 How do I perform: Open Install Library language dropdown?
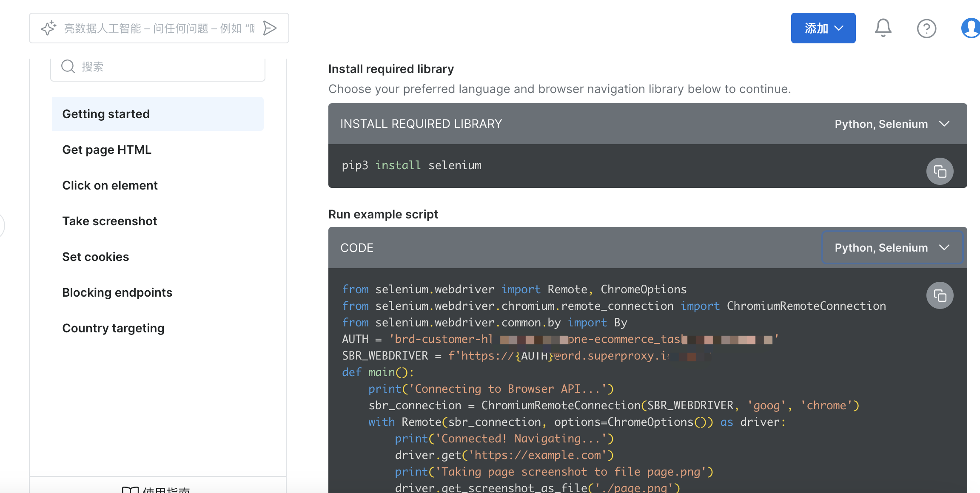[x=892, y=124]
